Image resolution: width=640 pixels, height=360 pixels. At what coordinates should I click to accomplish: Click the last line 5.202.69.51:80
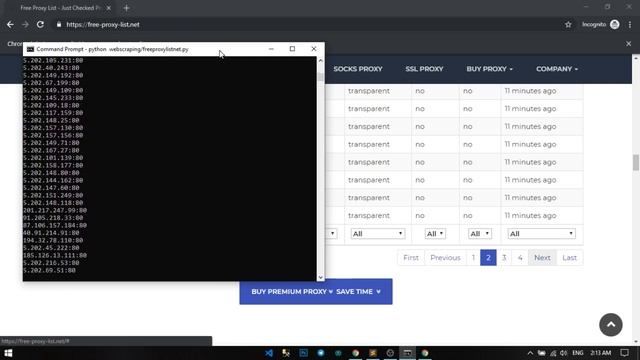pyautogui.click(x=49, y=270)
